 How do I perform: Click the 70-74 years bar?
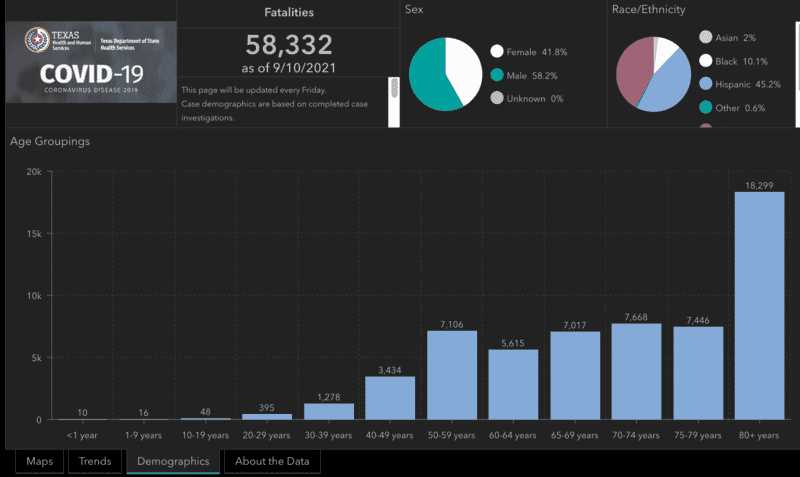636,371
